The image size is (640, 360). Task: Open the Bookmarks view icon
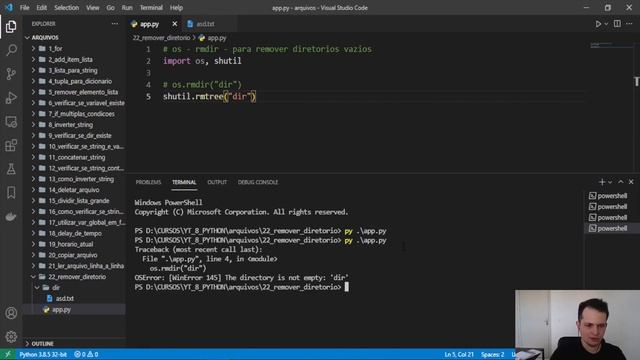point(11,192)
